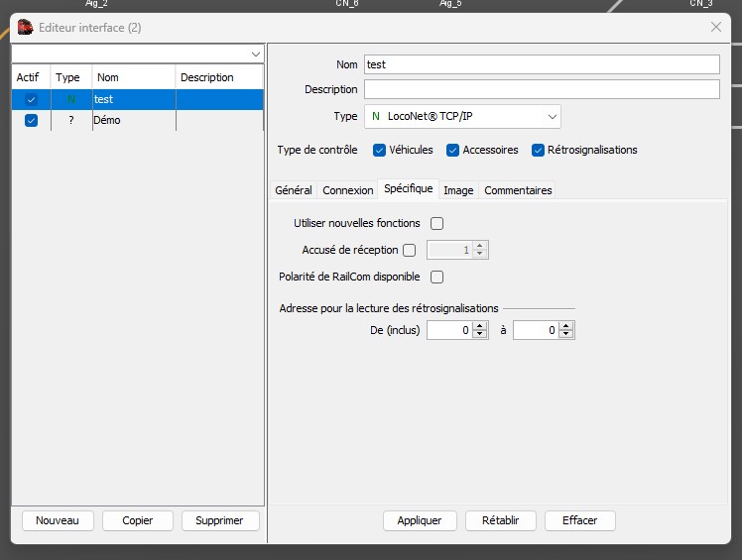
Task: Decrease the 'à' end address value
Action: pyautogui.click(x=566, y=334)
